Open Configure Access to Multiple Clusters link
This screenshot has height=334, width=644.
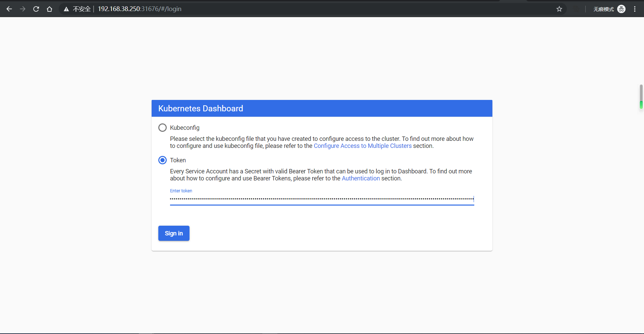click(363, 146)
